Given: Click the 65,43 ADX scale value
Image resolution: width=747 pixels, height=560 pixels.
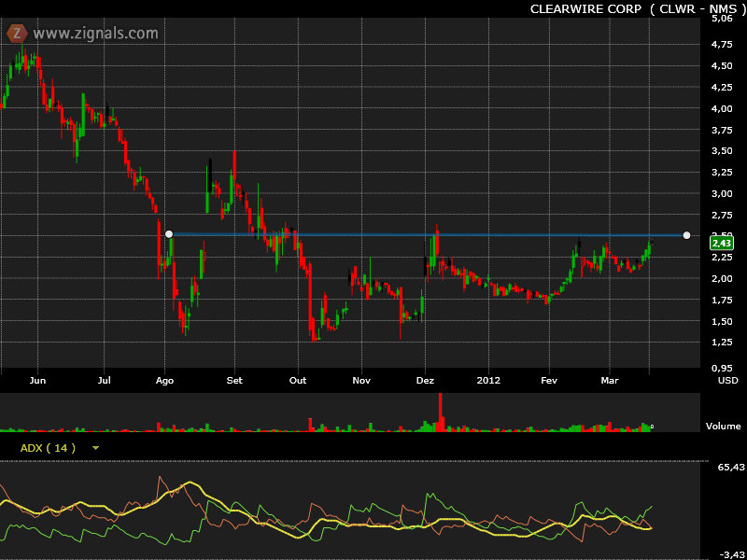Looking at the screenshot, I should pos(731,468).
